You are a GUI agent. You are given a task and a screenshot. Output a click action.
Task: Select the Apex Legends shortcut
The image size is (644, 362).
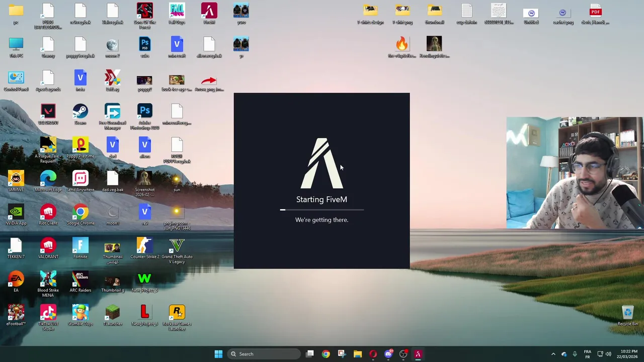48,81
